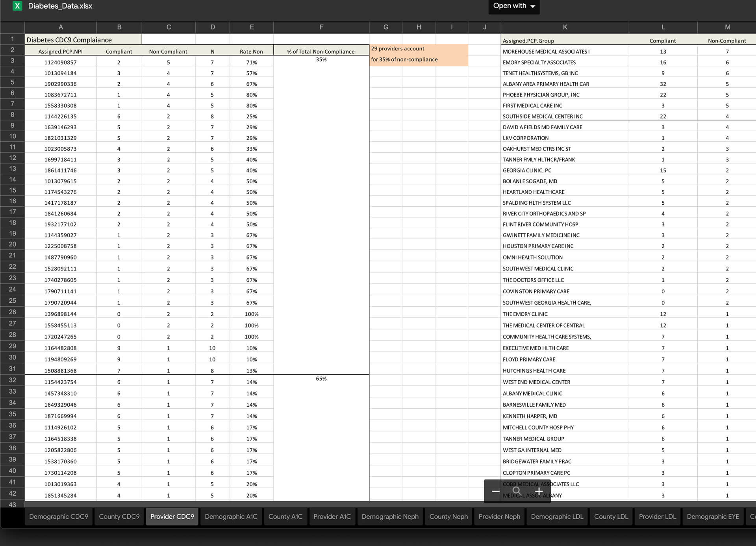The image size is (756, 546).
Task: Click the zoom in plus icon
Action: [x=539, y=491]
